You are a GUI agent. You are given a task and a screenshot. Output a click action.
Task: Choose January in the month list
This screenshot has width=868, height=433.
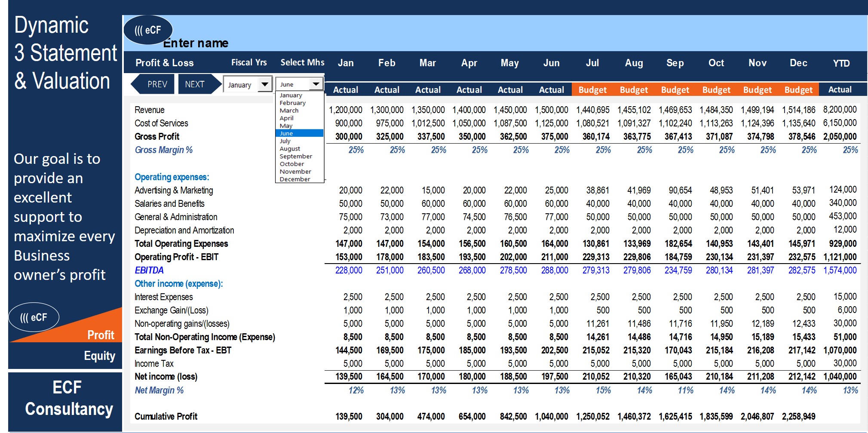(291, 95)
